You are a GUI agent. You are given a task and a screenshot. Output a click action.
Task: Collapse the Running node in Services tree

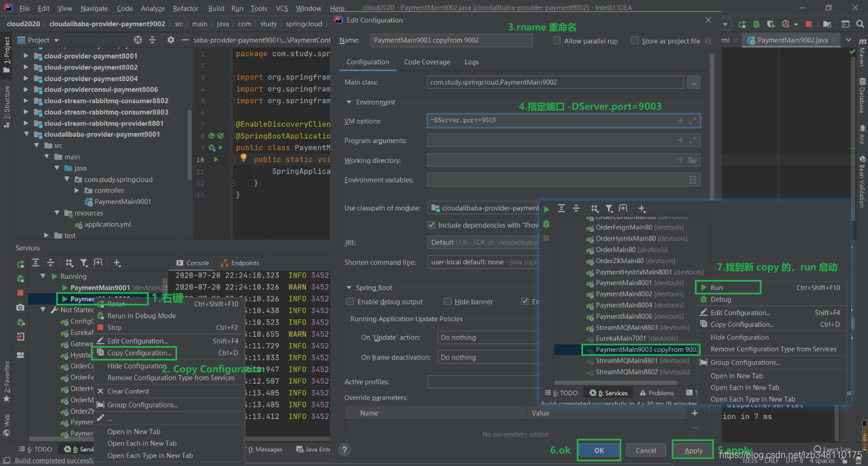coord(43,276)
